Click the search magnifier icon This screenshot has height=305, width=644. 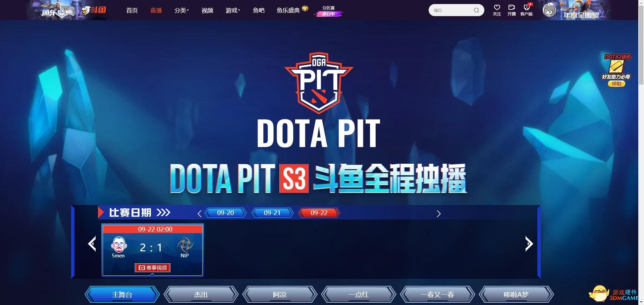[476, 10]
